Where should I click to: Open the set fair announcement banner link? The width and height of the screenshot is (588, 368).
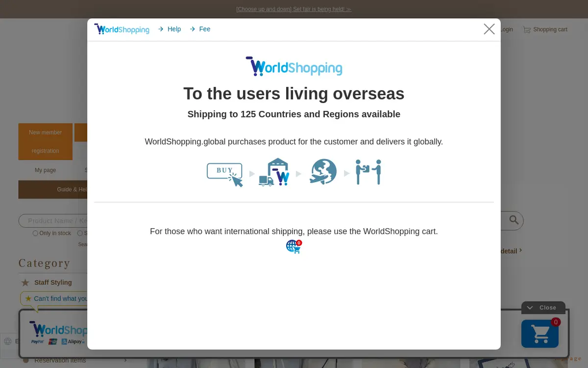pos(294,9)
